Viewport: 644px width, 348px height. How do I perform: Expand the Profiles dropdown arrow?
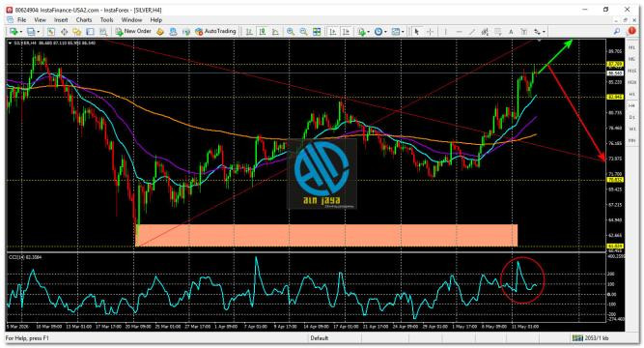[39, 32]
